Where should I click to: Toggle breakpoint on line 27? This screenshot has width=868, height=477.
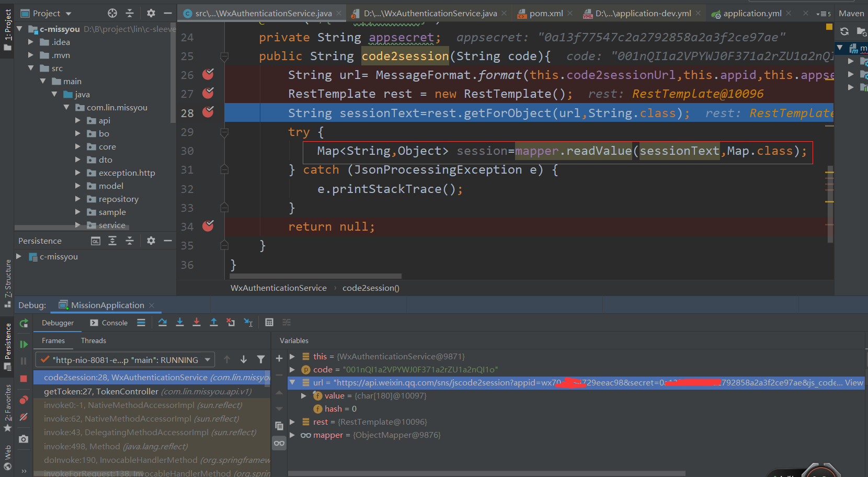tap(208, 93)
